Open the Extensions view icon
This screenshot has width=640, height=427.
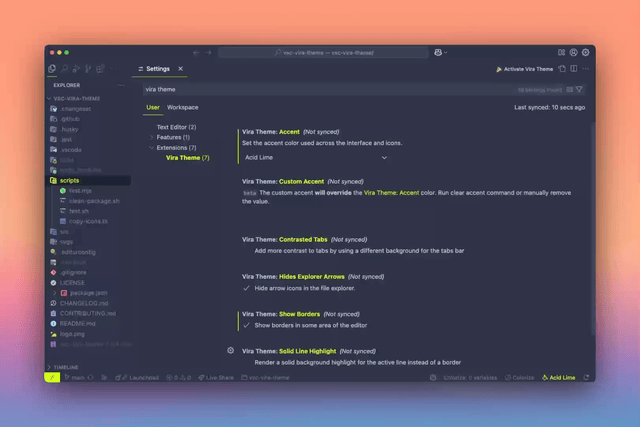100,69
